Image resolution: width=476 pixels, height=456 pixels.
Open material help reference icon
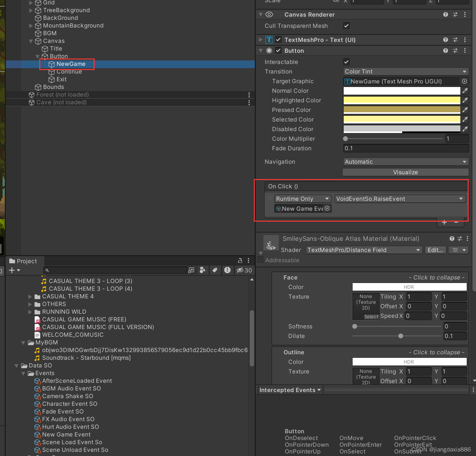pos(452,239)
